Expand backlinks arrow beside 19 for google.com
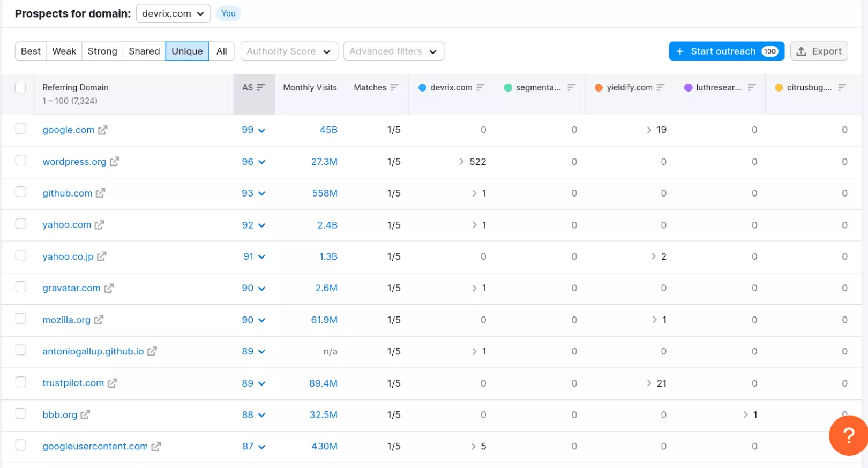This screenshot has width=868, height=468. tap(649, 130)
